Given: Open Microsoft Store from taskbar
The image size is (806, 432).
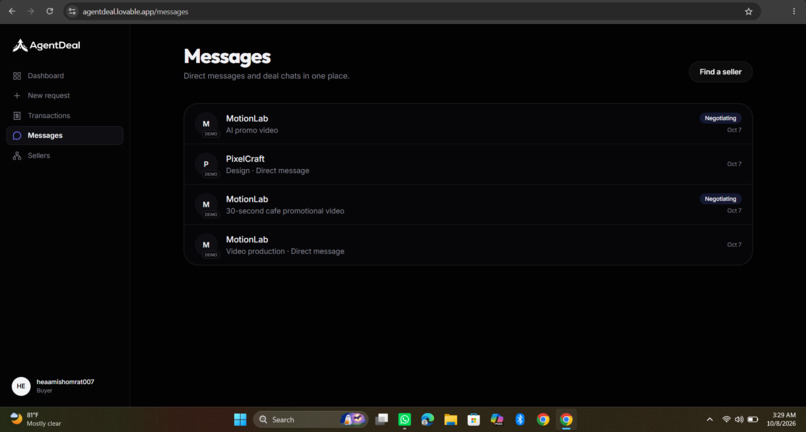Looking at the screenshot, I should tap(474, 420).
